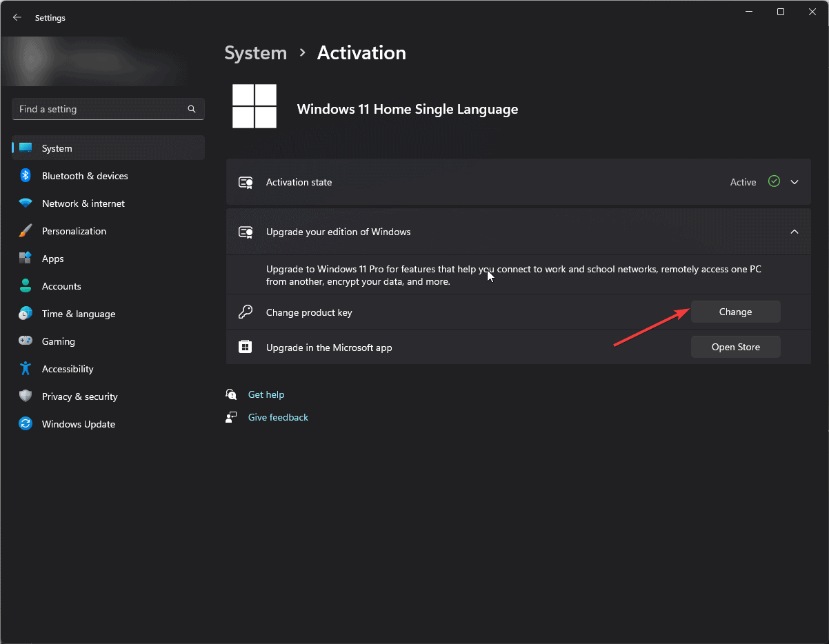
Task: Click the Get help headset icon
Action: click(231, 394)
